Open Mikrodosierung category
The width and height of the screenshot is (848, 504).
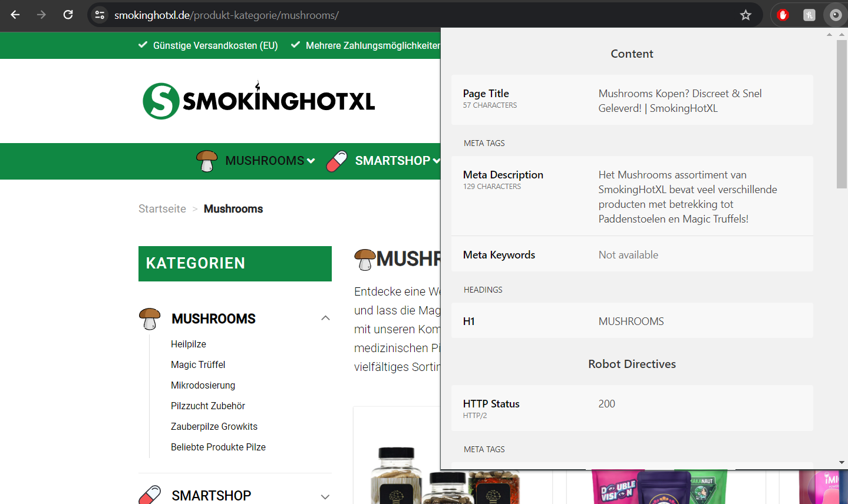pyautogui.click(x=203, y=385)
